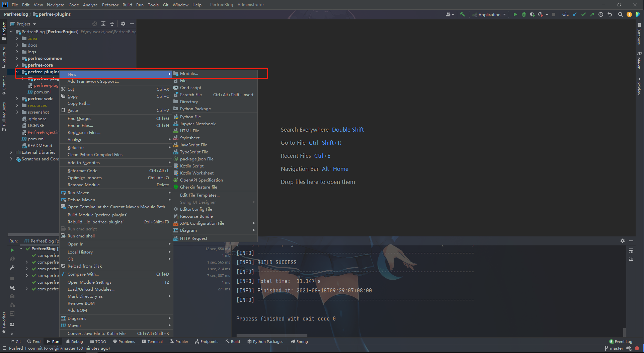Click the Rerun green play icon in Run panel
This screenshot has height=353, width=644.
tap(12, 250)
